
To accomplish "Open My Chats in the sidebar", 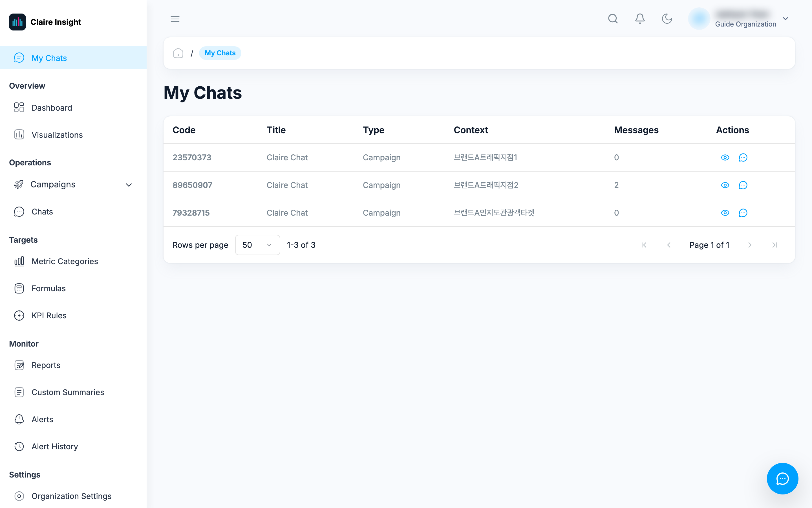I will (x=73, y=58).
